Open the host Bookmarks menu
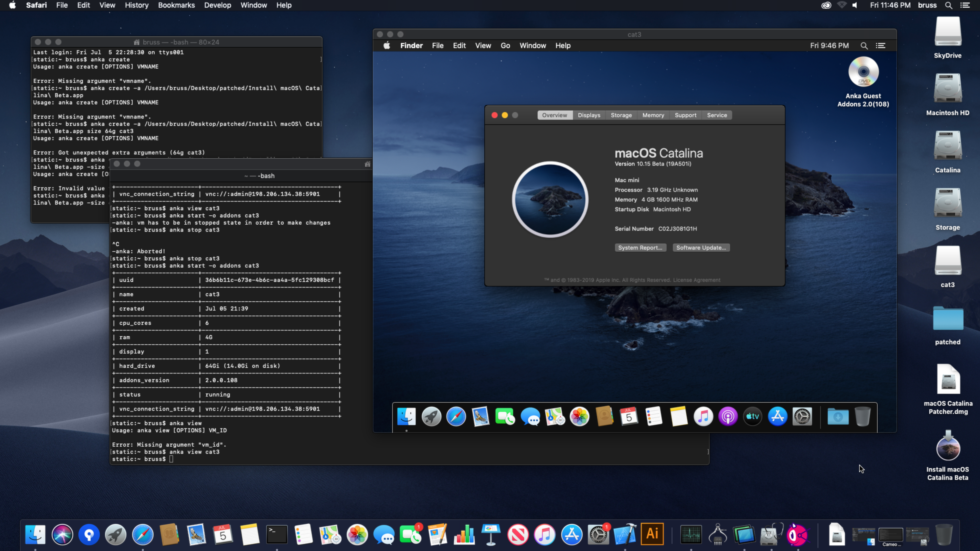Screen dimensions: 980x551 click(x=176, y=5)
